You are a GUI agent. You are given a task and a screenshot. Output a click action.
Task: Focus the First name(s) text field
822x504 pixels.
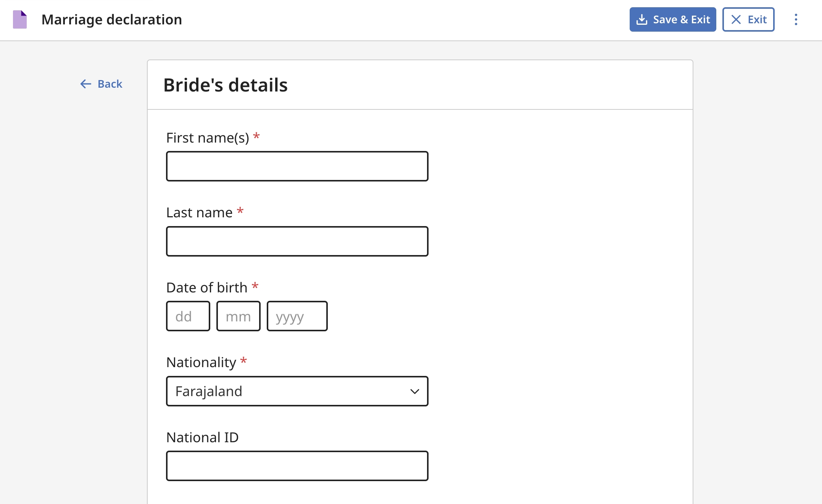click(297, 166)
